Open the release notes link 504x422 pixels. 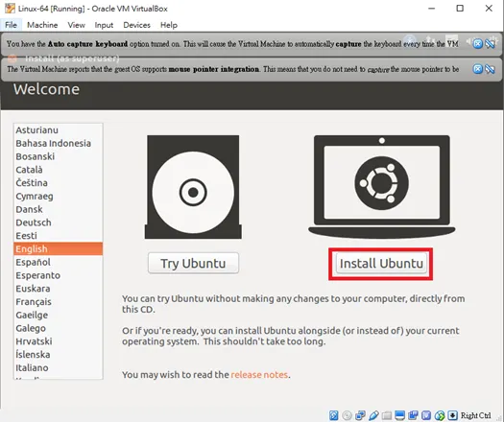259,374
